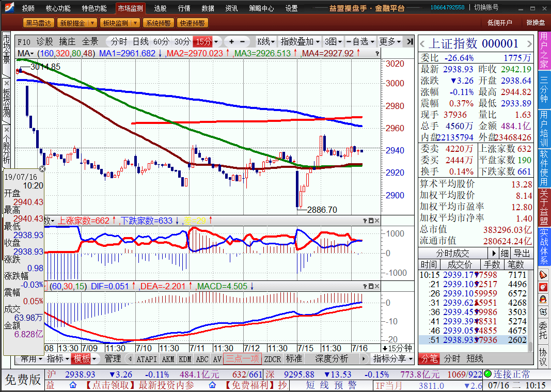Select 分时 tab under trade list
551x392 pixels.
(452, 358)
